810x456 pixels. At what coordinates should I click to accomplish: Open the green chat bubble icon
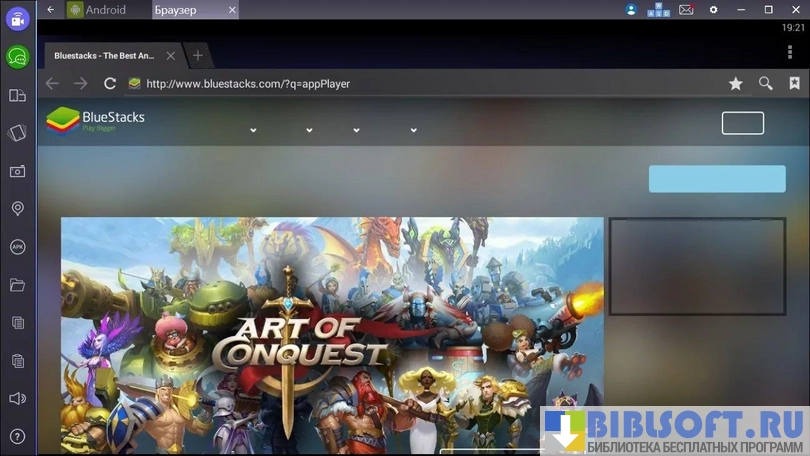[x=17, y=57]
